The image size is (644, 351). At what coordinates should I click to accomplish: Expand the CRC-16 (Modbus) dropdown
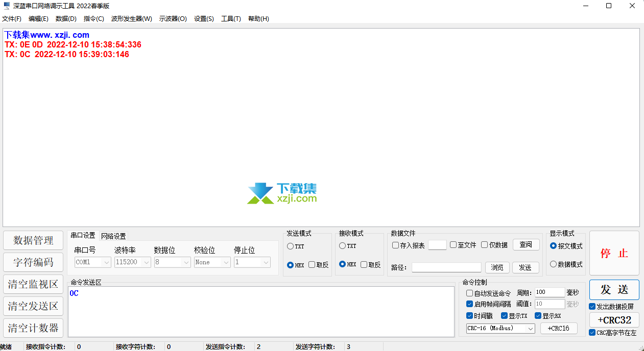(530, 328)
